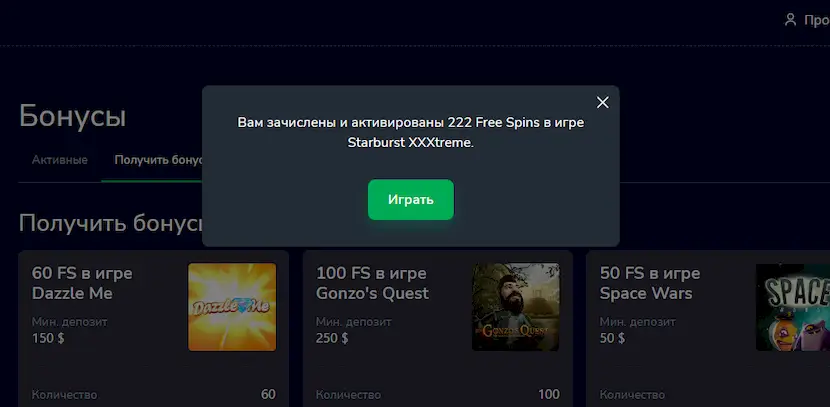Click the Про profile link text
The width and height of the screenshot is (830, 407).
click(x=817, y=20)
